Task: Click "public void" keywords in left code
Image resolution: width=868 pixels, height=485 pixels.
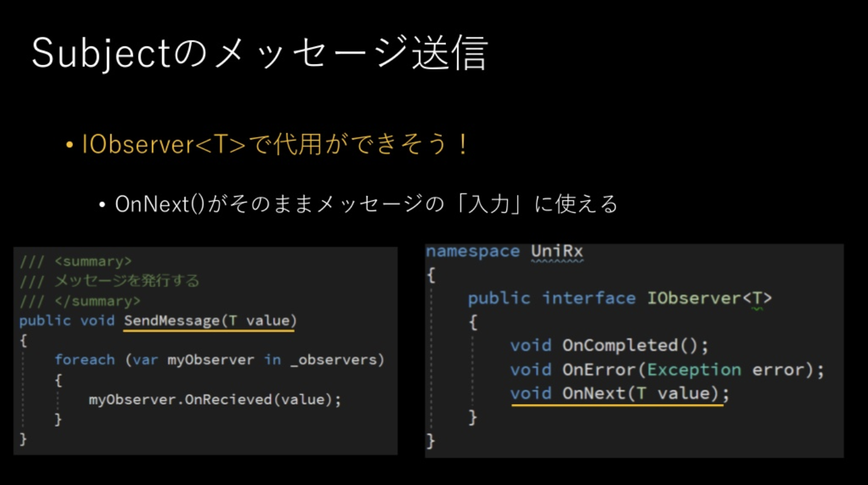Action: (x=67, y=321)
